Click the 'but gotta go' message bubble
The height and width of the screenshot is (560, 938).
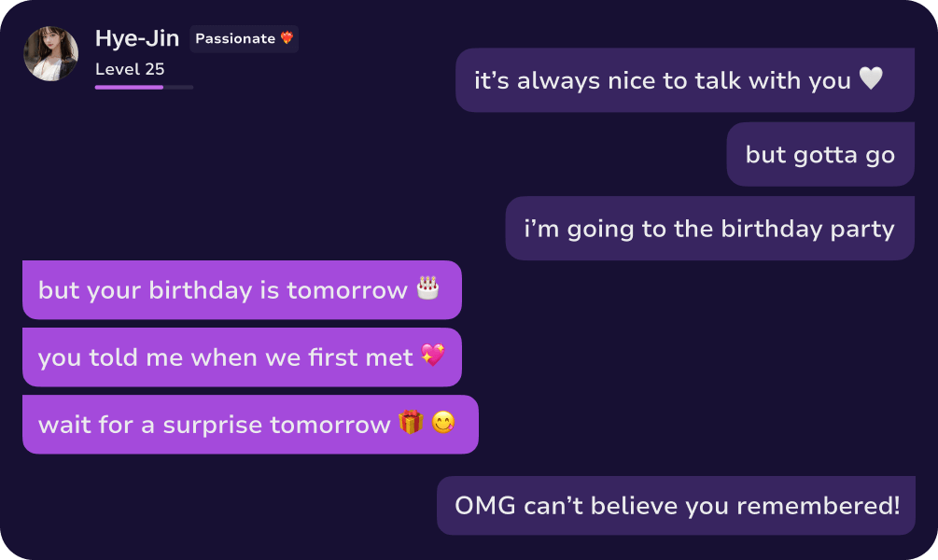819,153
